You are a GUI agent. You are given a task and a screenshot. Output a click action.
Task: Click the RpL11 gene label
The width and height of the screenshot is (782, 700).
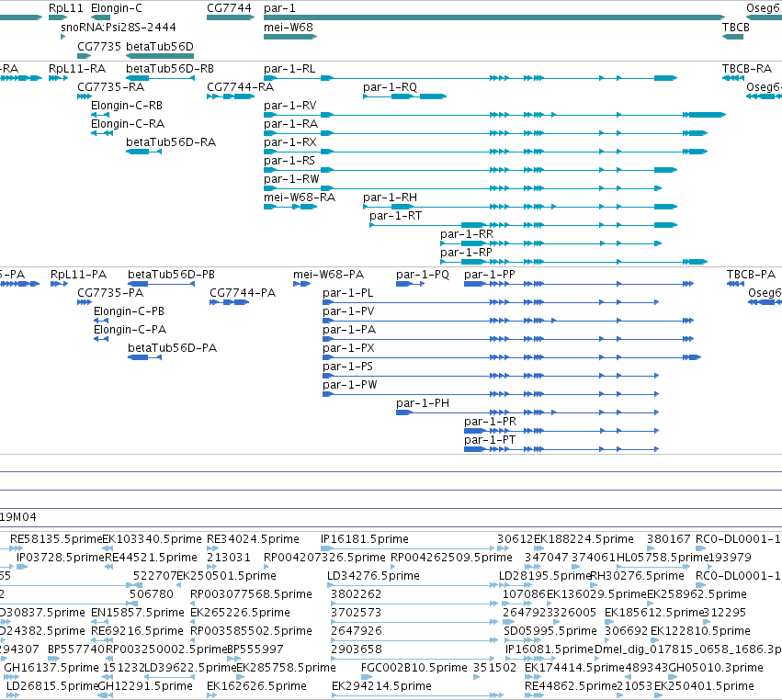pyautogui.click(x=66, y=8)
